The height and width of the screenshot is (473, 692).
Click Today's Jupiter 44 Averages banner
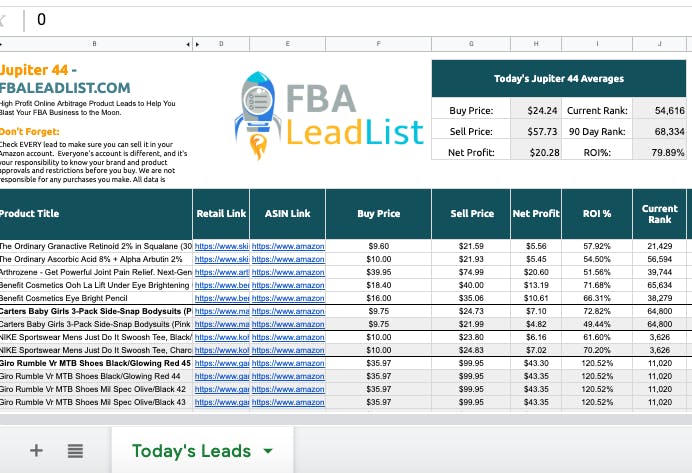559,79
